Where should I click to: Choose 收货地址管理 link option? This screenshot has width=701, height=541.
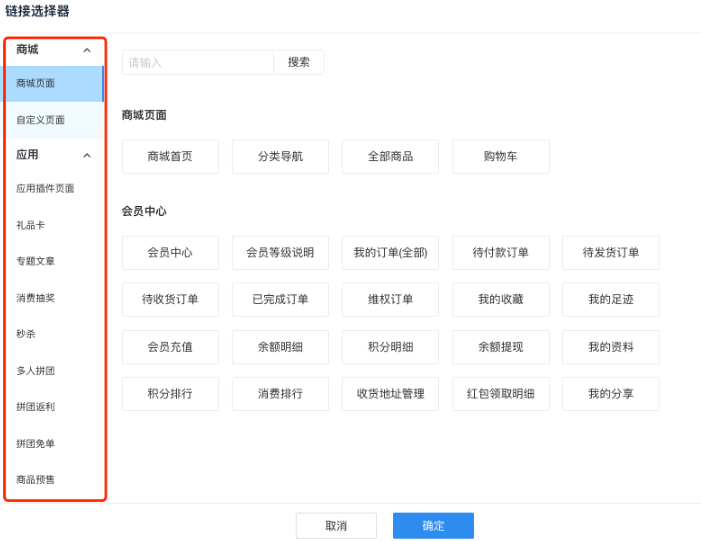click(x=390, y=394)
